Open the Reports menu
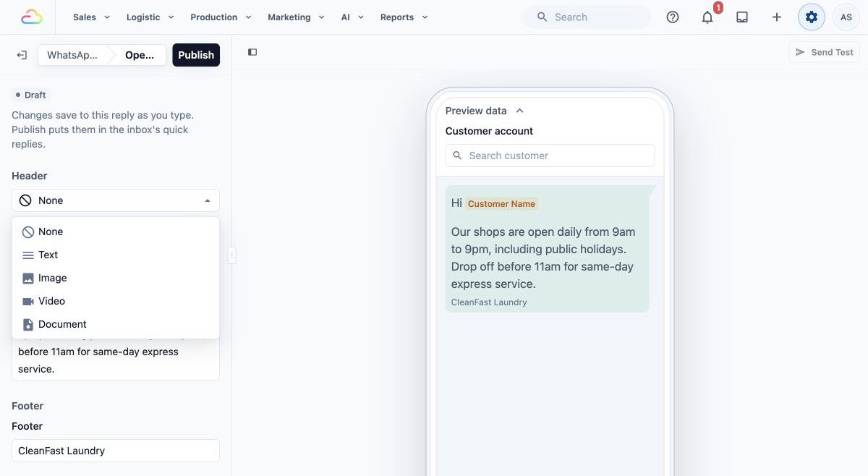 click(x=404, y=17)
